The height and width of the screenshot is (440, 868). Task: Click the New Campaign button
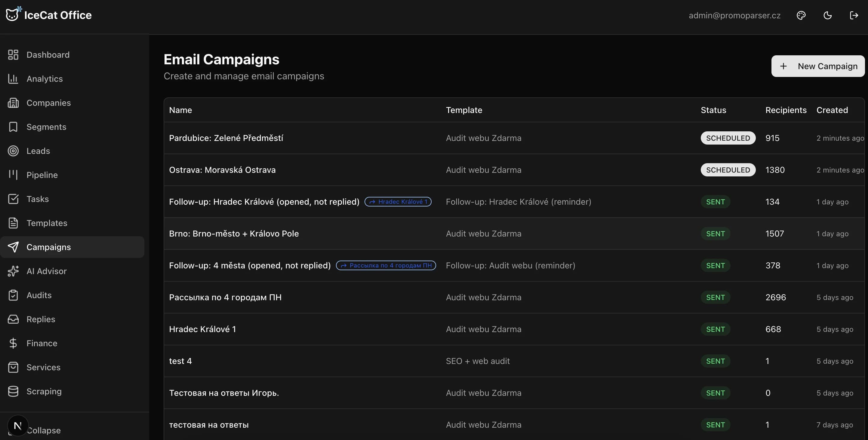818,66
